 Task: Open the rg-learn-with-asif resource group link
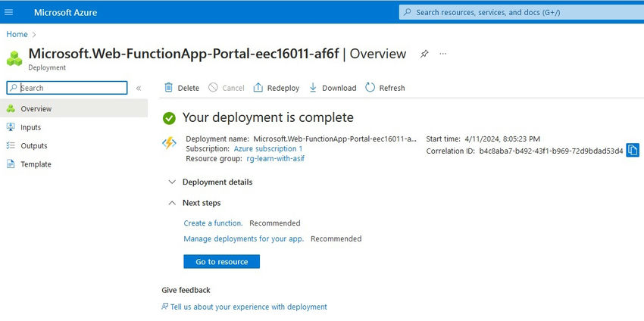[275, 159]
